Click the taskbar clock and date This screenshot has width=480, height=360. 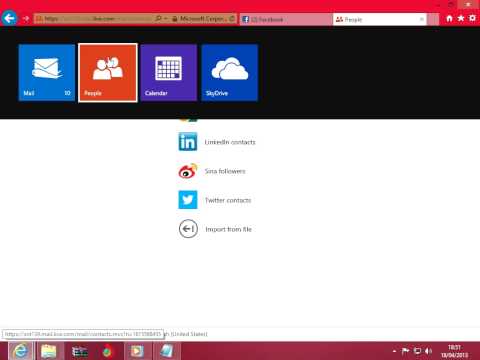point(455,351)
